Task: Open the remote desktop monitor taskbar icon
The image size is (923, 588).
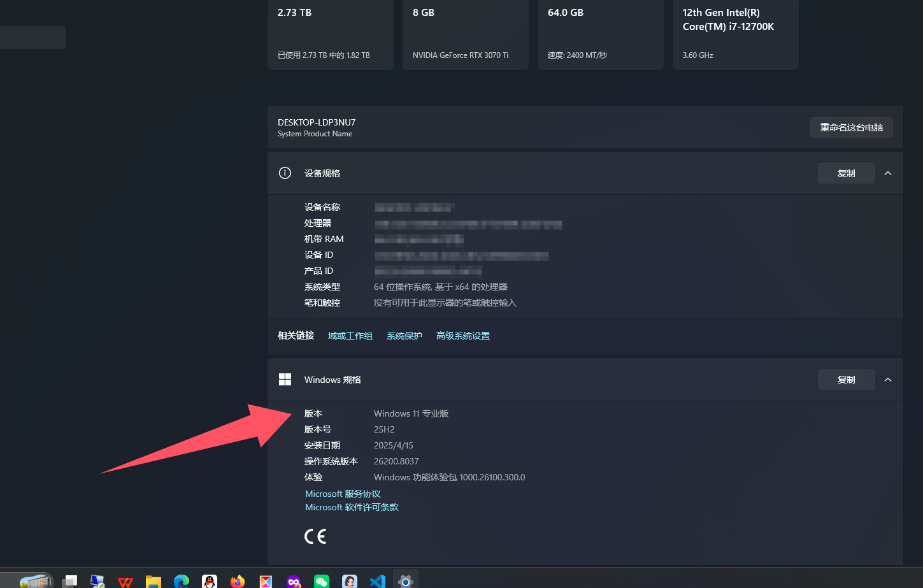Action: coord(97,581)
